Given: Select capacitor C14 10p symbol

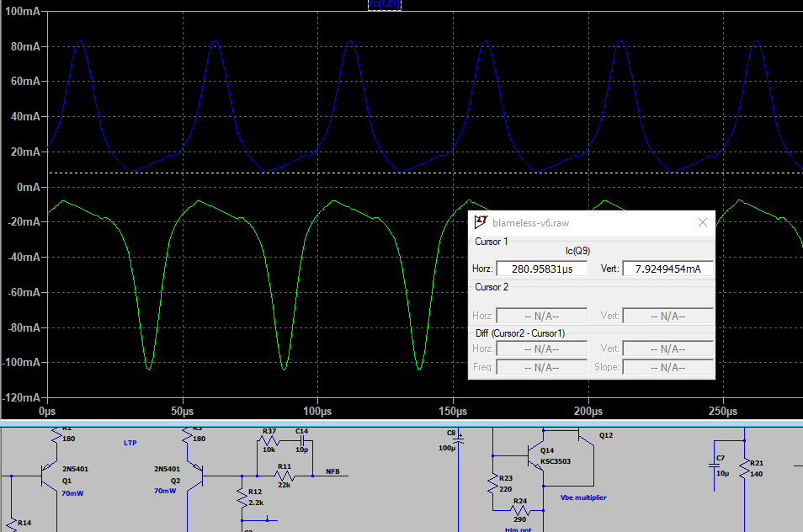Looking at the screenshot, I should point(301,440).
